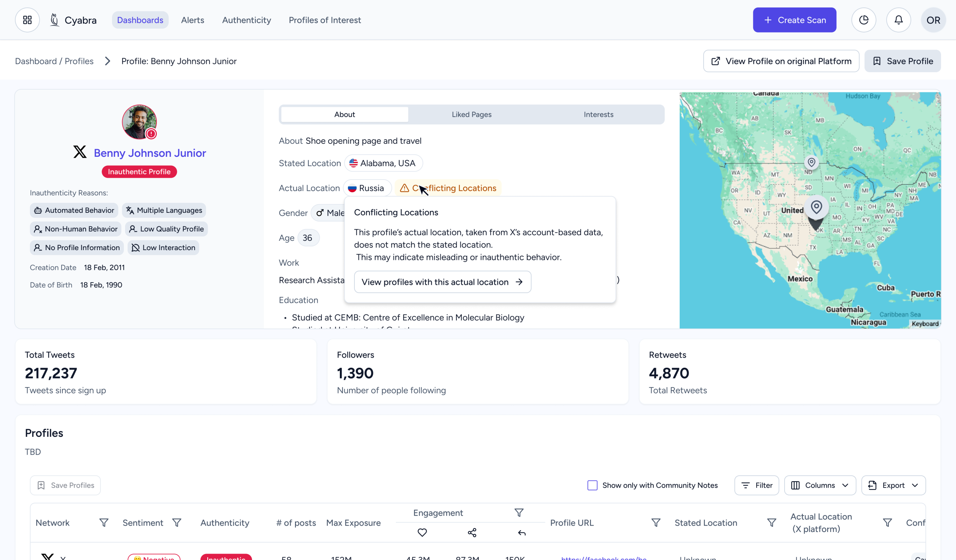Click the large map location pin

[x=816, y=208]
